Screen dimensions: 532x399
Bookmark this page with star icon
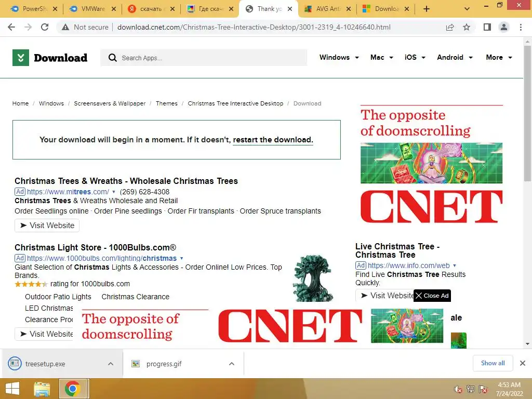click(467, 27)
